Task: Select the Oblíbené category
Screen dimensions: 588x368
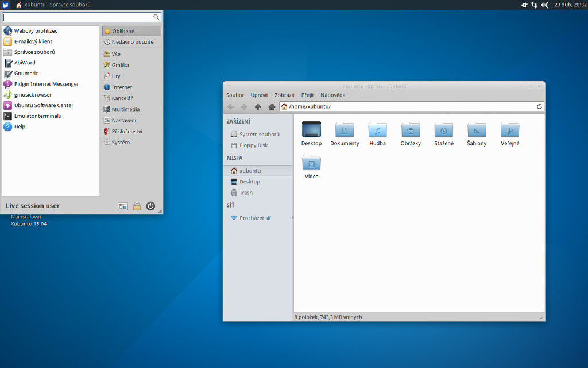Action: tap(131, 31)
